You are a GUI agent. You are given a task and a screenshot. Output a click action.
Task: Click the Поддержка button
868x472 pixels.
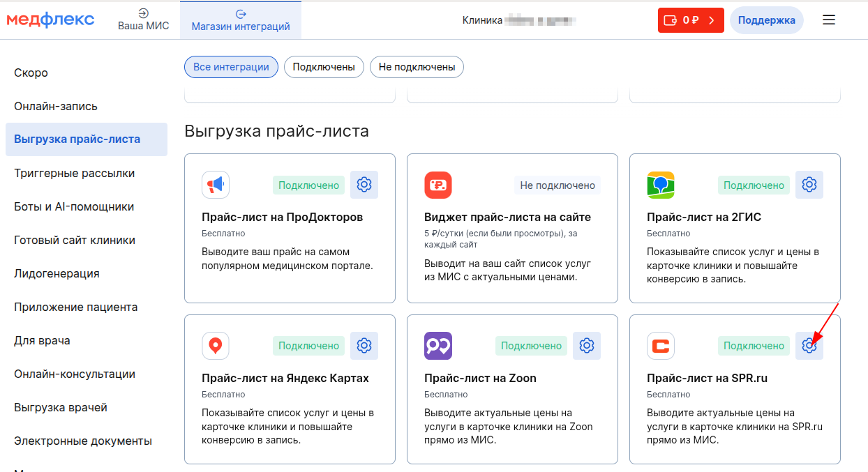coord(766,20)
